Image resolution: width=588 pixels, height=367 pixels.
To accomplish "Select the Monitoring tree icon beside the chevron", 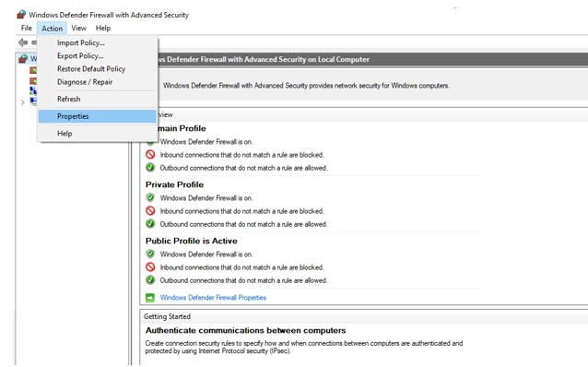I will coord(33,101).
